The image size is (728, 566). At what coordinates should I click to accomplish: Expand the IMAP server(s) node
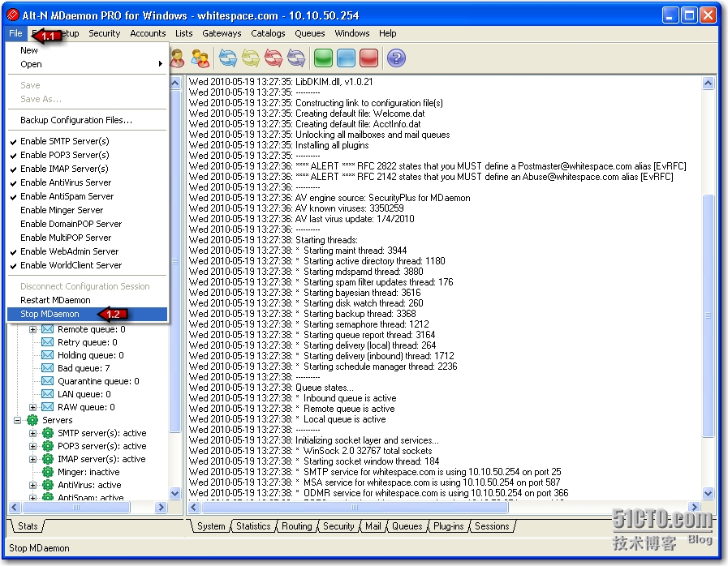point(32,459)
